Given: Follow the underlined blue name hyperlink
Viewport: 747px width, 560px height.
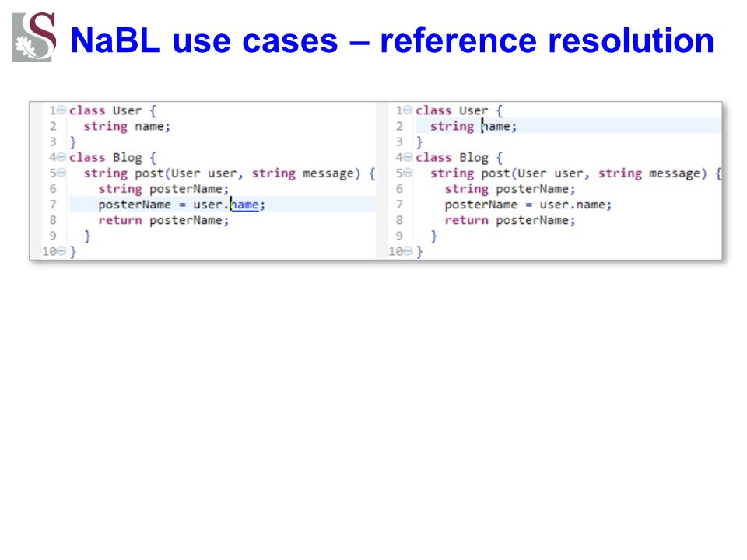Looking at the screenshot, I should (x=245, y=205).
